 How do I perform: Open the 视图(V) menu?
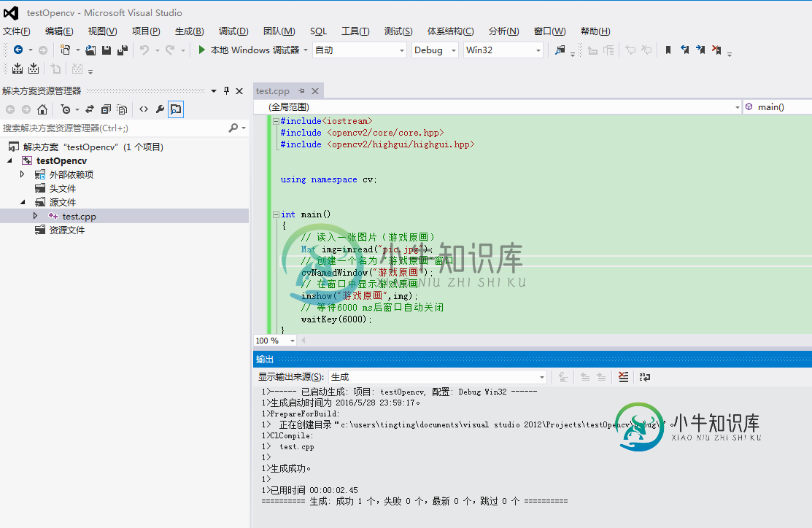click(x=103, y=31)
